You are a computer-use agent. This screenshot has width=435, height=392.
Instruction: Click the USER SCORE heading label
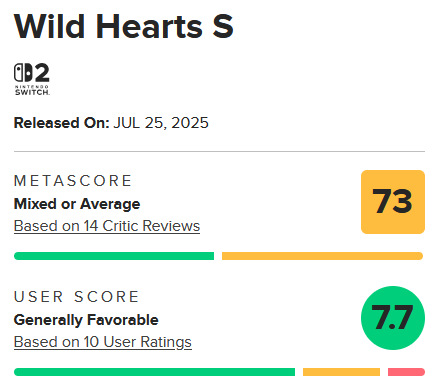[77, 297]
